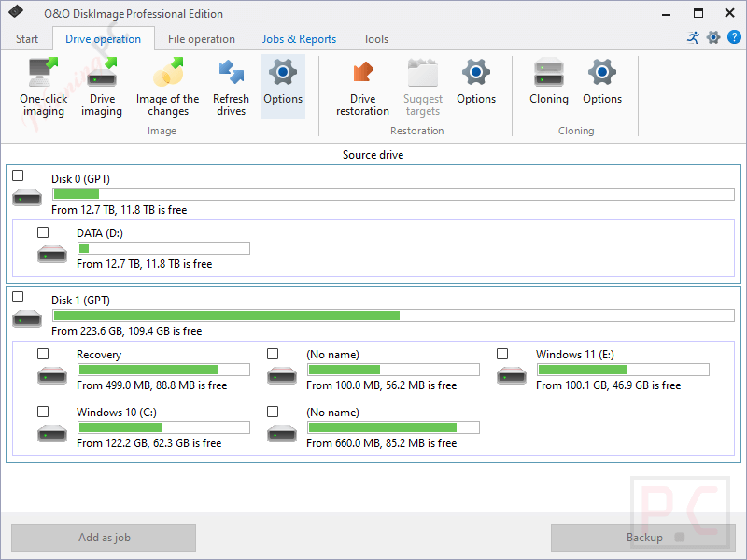Click the Disk 0 usage bar

point(393,194)
